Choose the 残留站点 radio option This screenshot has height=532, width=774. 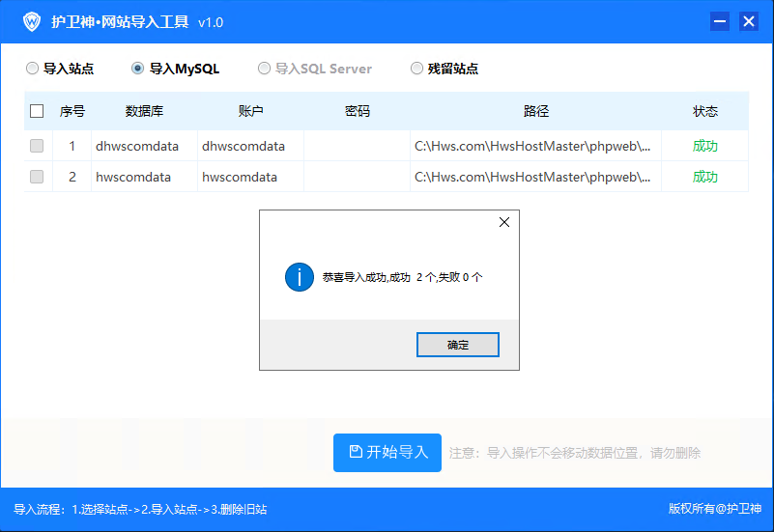[416, 69]
